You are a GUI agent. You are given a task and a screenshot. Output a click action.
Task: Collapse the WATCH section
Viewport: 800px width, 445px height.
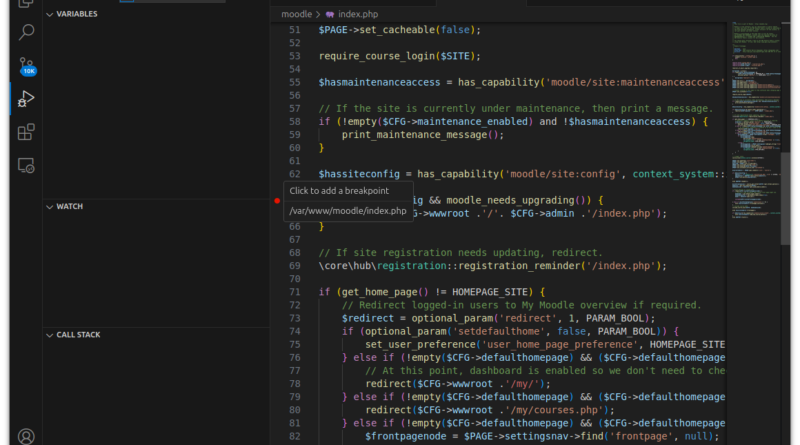[65, 206]
